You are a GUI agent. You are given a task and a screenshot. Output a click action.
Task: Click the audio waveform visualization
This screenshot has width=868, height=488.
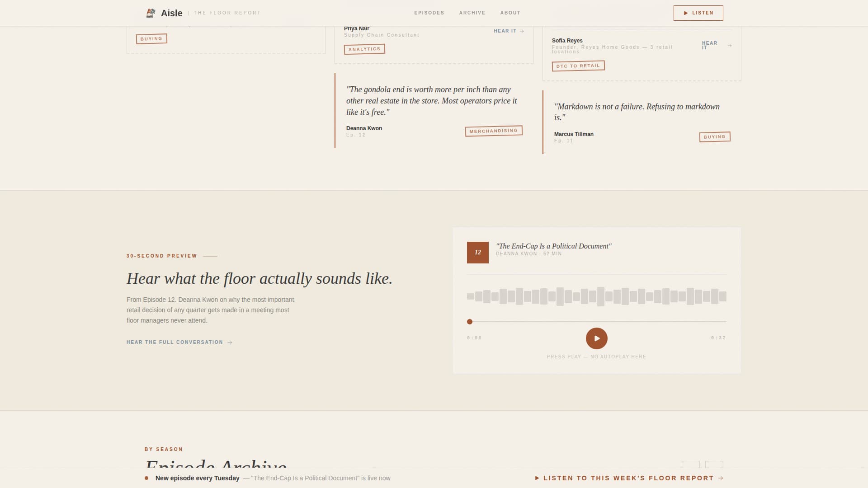pos(597,296)
